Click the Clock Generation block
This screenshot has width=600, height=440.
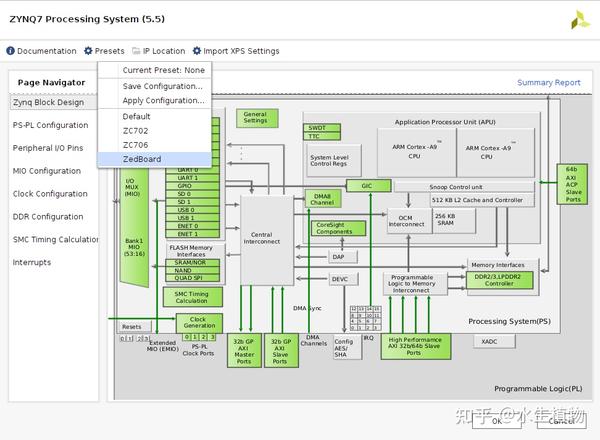pos(199,323)
